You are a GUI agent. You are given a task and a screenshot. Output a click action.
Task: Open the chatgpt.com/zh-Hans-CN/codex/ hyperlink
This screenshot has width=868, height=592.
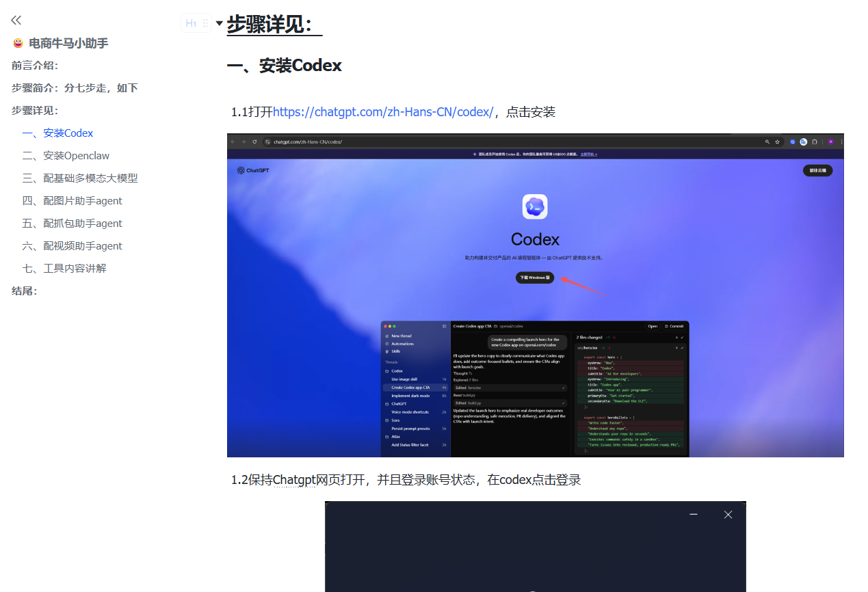point(383,112)
